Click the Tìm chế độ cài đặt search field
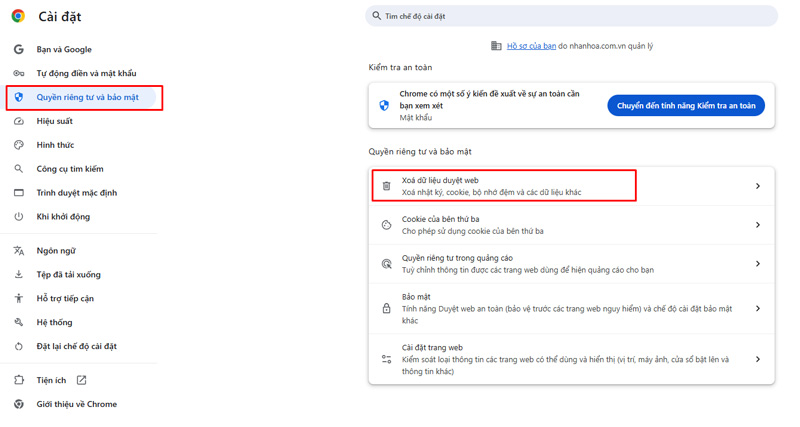The width and height of the screenshot is (800, 427). [571, 16]
